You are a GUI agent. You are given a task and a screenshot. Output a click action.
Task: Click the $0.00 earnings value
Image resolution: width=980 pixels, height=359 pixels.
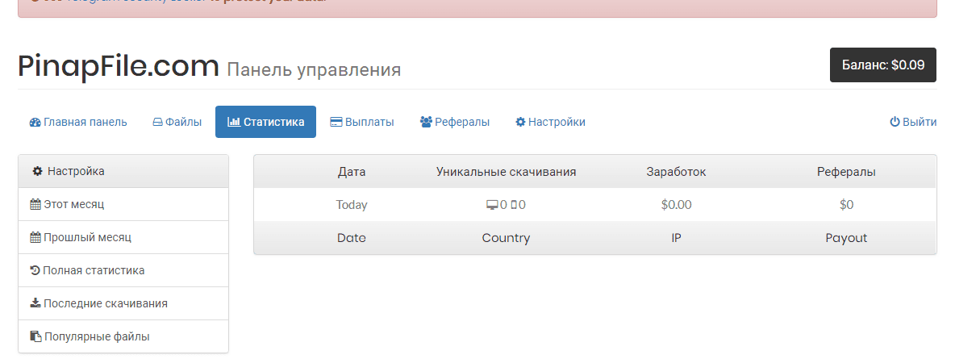pos(676,205)
